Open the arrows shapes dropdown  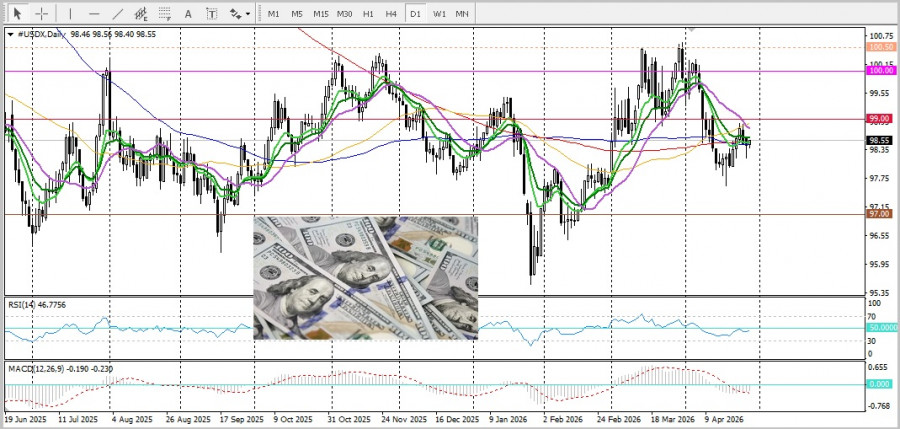(238, 14)
